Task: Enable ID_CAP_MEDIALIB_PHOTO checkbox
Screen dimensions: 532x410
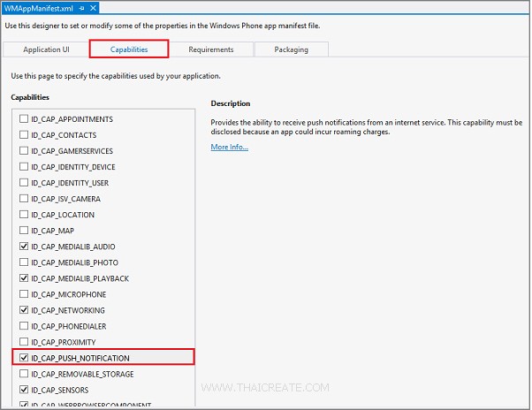Action: coord(24,262)
